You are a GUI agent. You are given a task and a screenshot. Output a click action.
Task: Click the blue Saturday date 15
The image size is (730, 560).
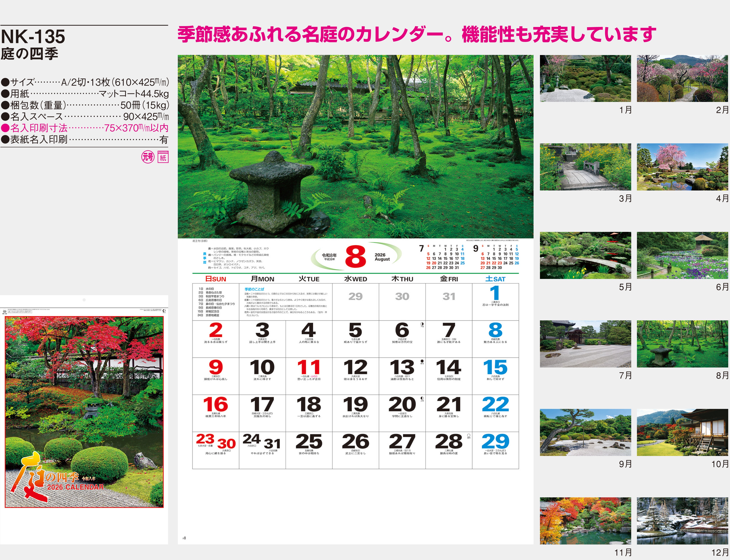(x=495, y=367)
